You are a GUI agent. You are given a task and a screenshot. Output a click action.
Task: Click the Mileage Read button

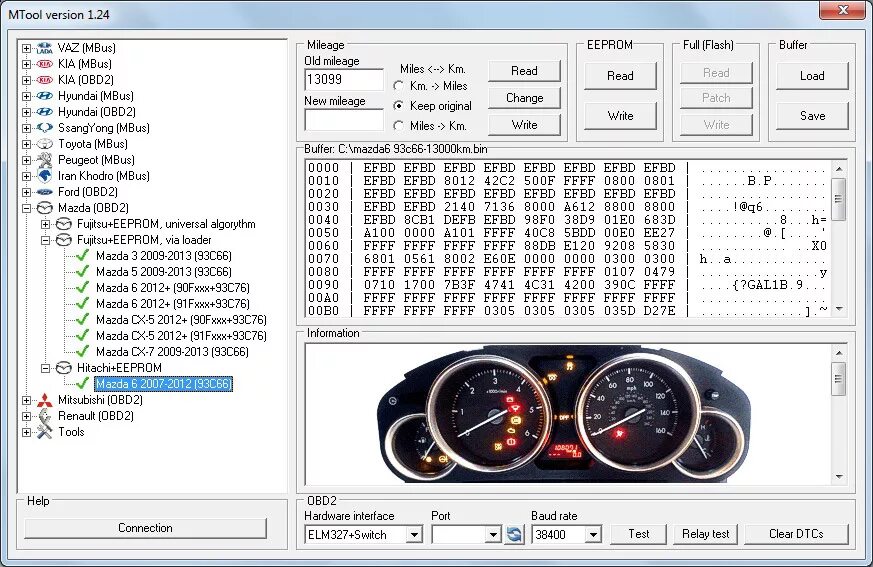pos(524,71)
